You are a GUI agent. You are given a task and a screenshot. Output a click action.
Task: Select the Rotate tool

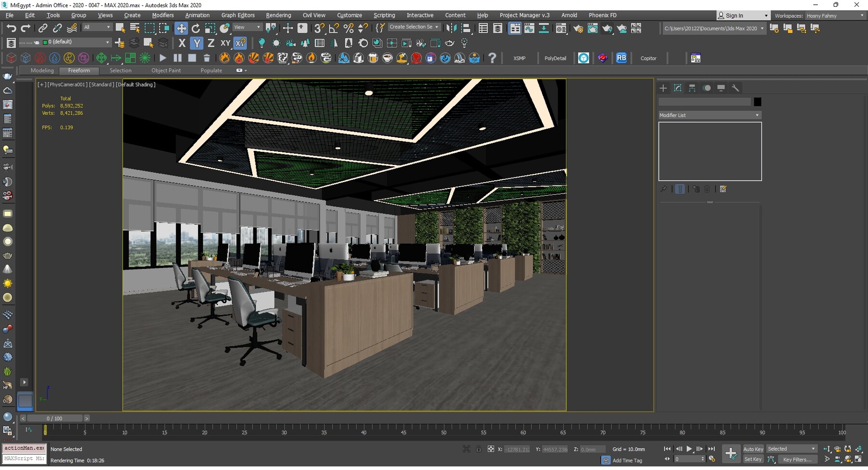click(196, 28)
